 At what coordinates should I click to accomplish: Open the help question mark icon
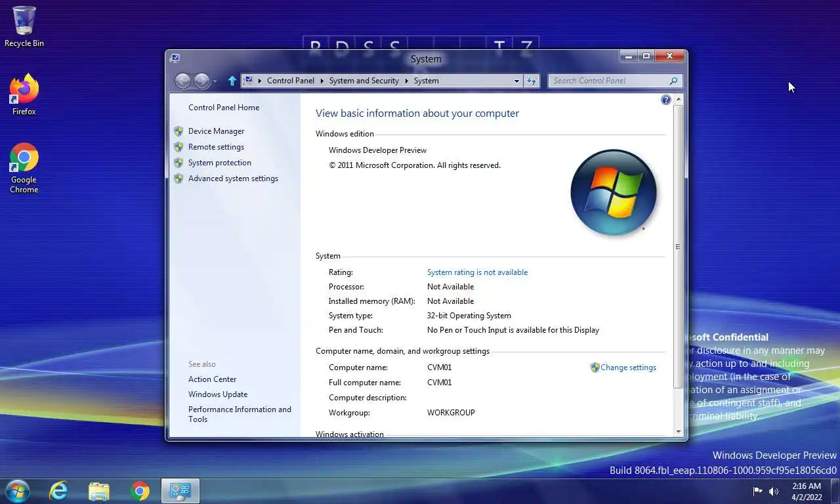tap(666, 100)
